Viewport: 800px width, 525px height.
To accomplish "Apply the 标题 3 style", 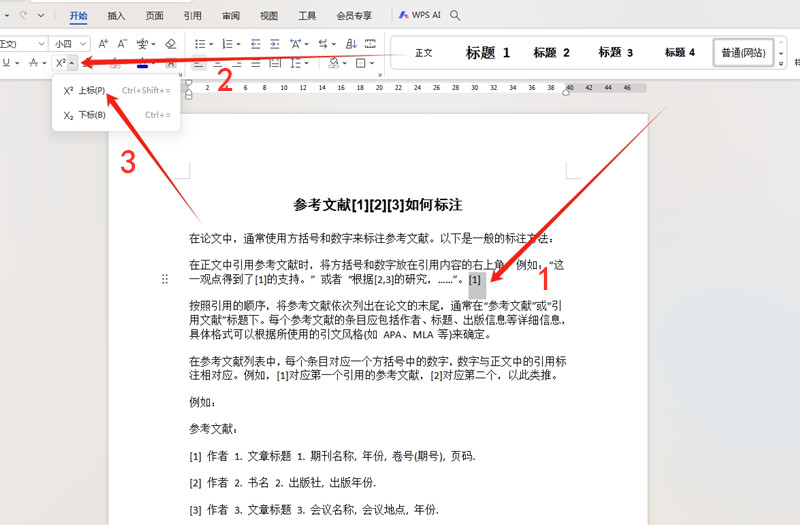I will click(x=615, y=53).
